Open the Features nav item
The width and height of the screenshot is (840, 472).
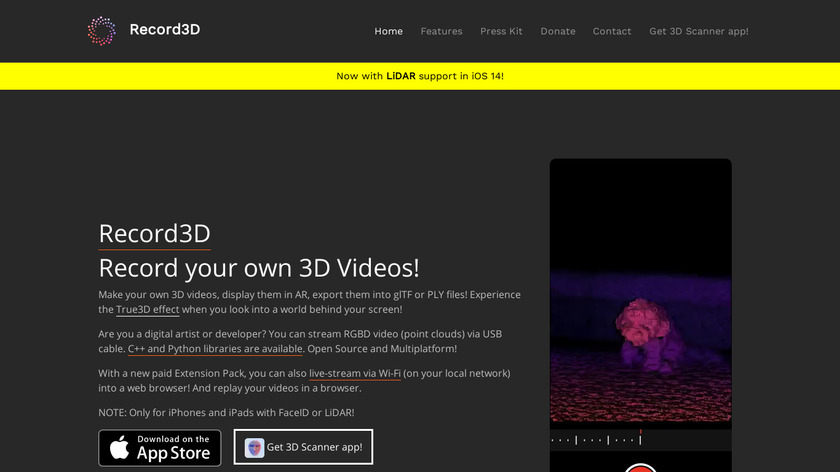[x=441, y=31]
